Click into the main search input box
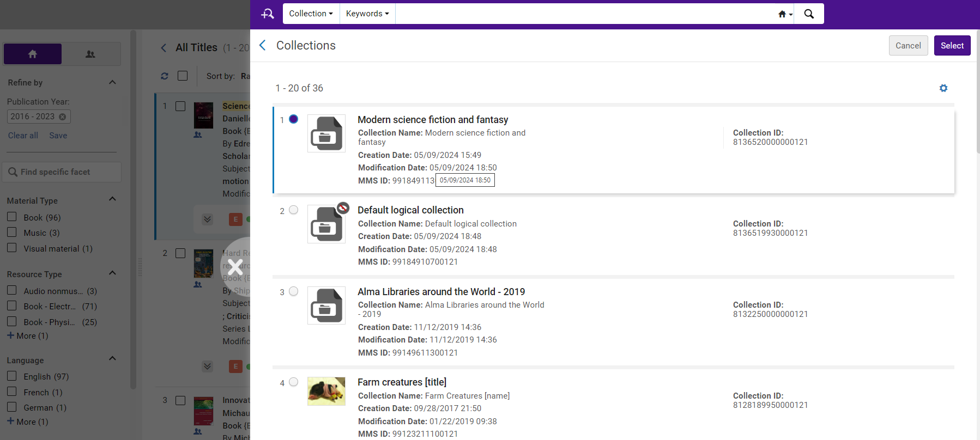Image resolution: width=980 pixels, height=440 pixels. click(x=586, y=14)
